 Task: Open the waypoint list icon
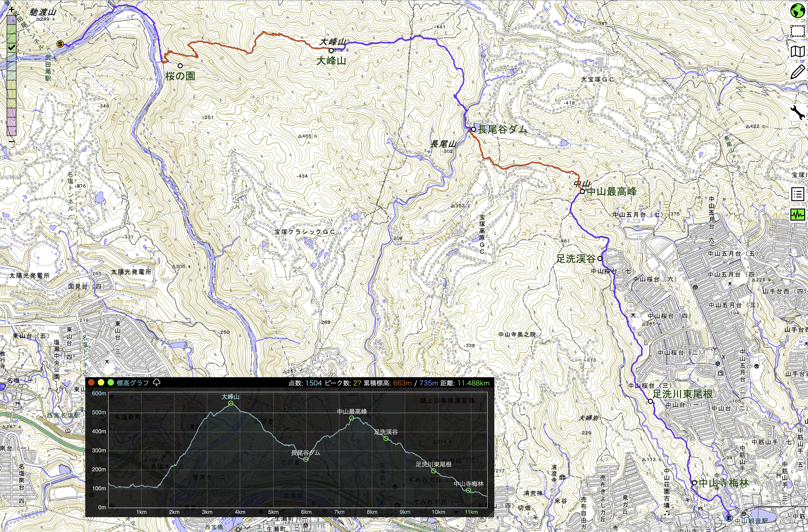798,194
